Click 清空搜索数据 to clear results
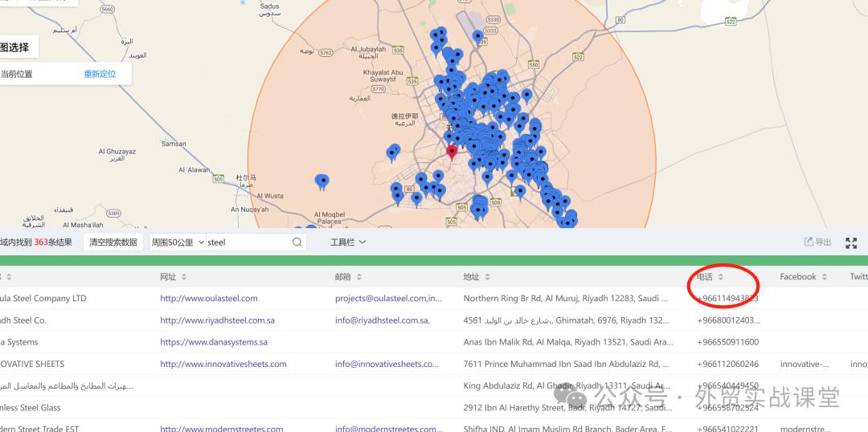 (x=113, y=242)
